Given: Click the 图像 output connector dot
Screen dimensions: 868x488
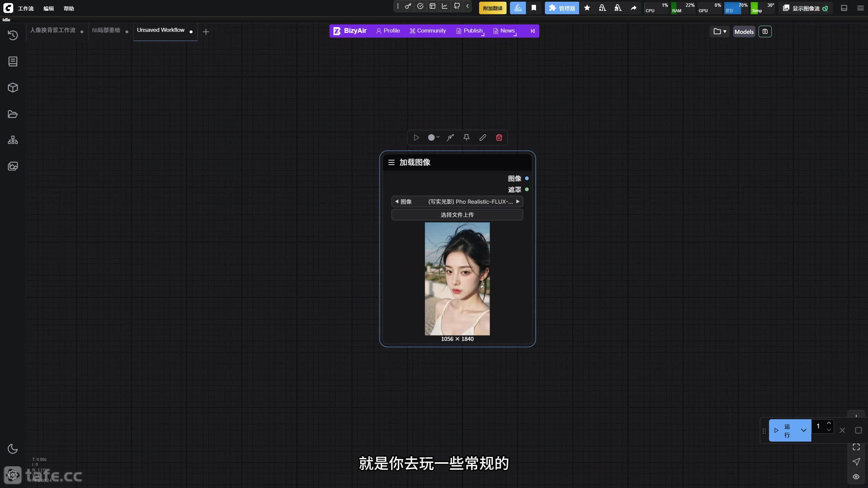Looking at the screenshot, I should point(527,178).
